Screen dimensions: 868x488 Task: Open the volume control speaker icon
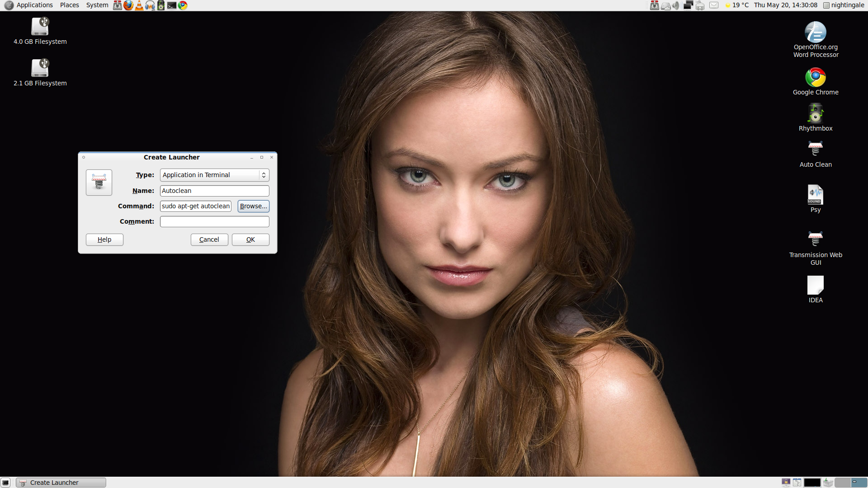pos(676,5)
